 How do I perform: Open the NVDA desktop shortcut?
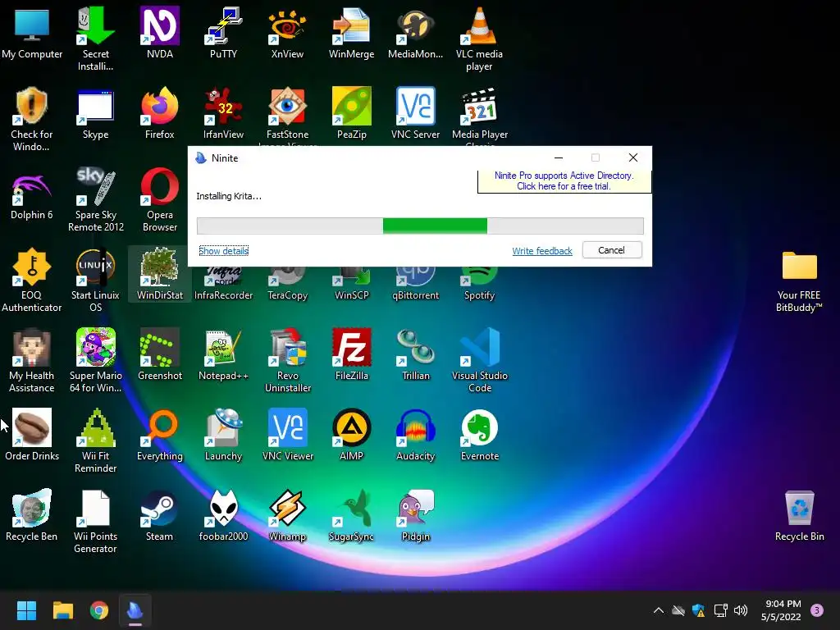coord(160,33)
